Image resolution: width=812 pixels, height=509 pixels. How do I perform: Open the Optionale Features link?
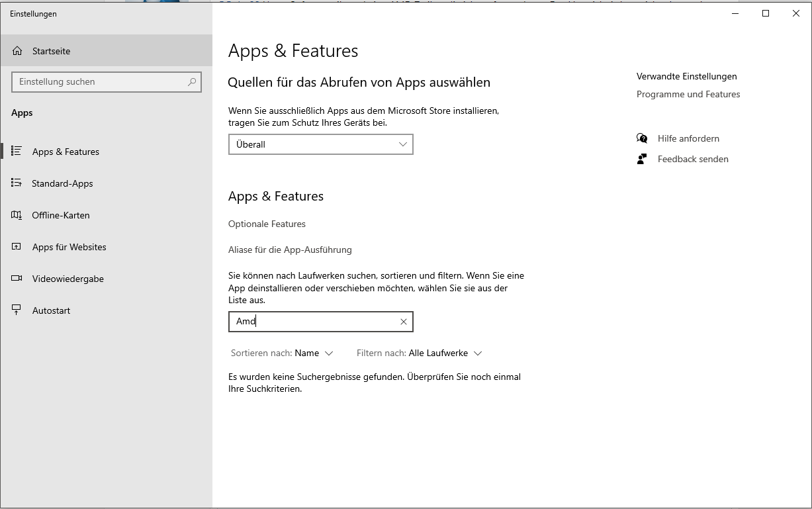pos(267,224)
